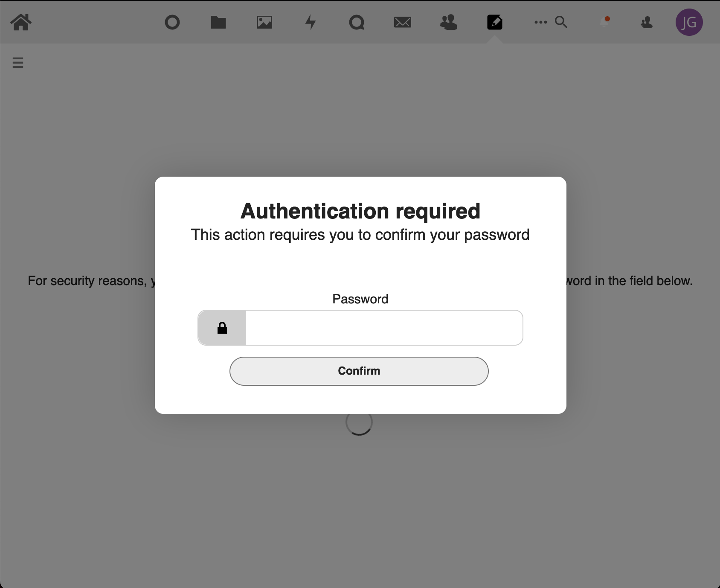Select the Notes pencil icon
This screenshot has width=720, height=588.
494,22
